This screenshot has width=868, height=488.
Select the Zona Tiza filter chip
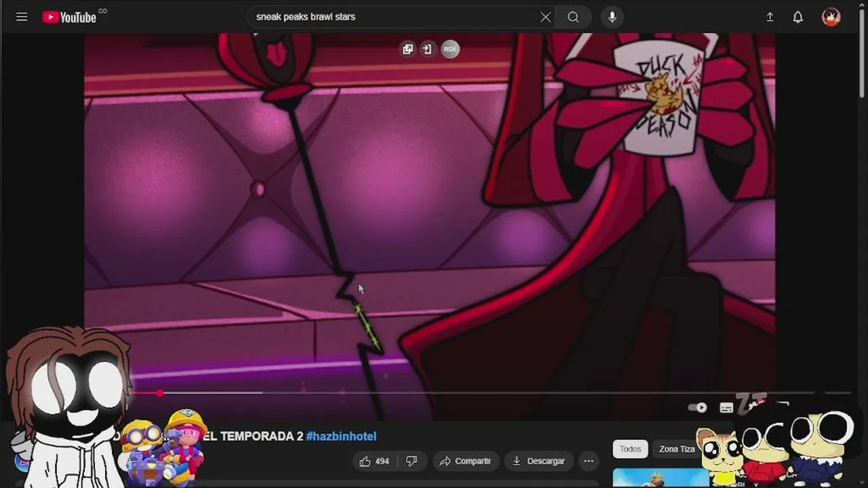click(x=677, y=449)
